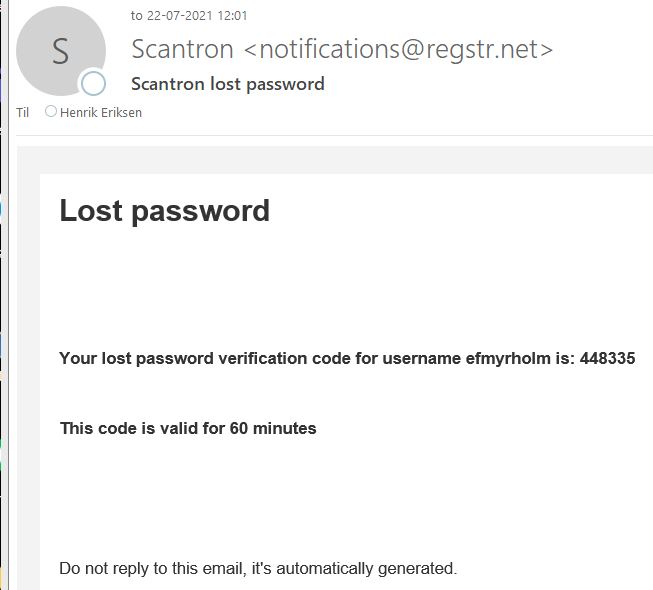Click the 'Til' recipient field label
This screenshot has width=653, height=590.
coord(23,113)
